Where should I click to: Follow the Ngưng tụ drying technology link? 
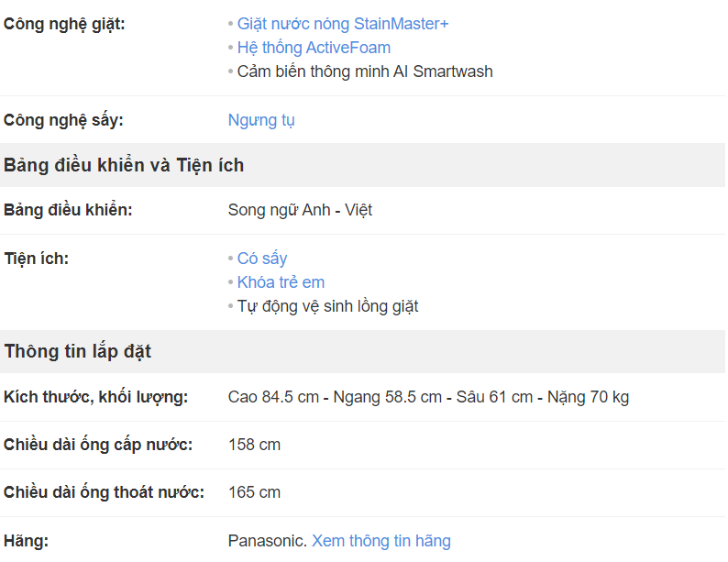pyautogui.click(x=261, y=120)
